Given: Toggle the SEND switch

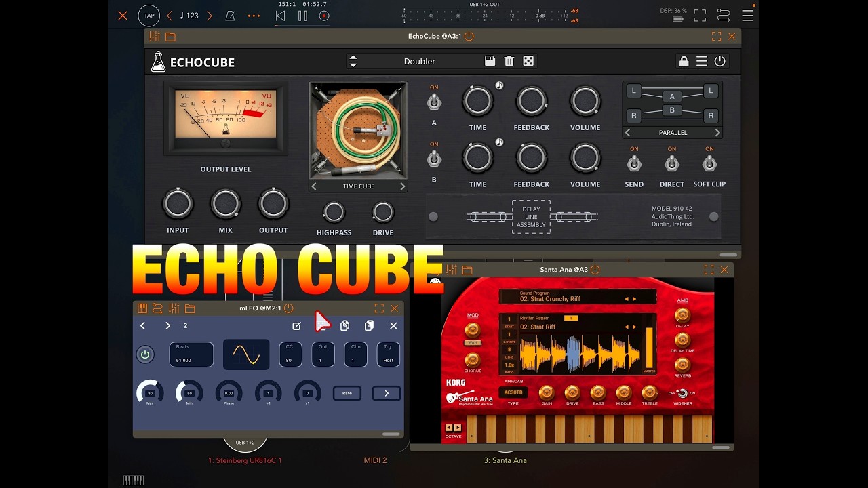Looking at the screenshot, I should (634, 163).
